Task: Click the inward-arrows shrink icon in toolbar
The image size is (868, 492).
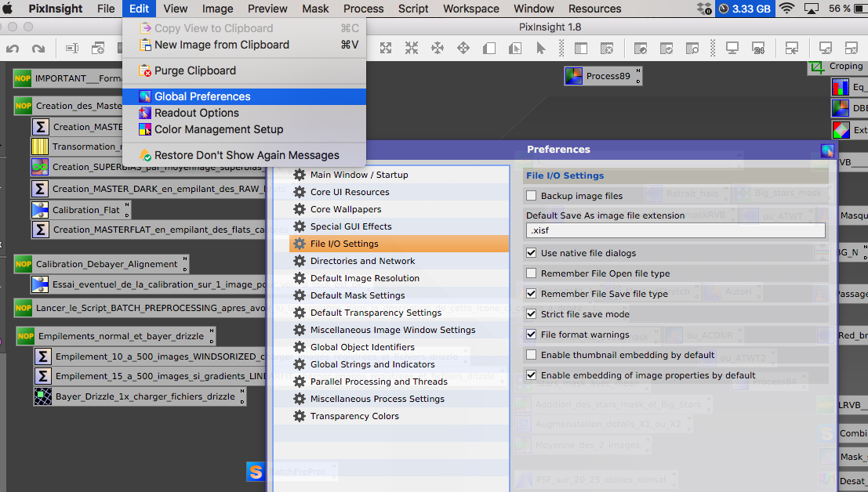Action: pos(412,48)
